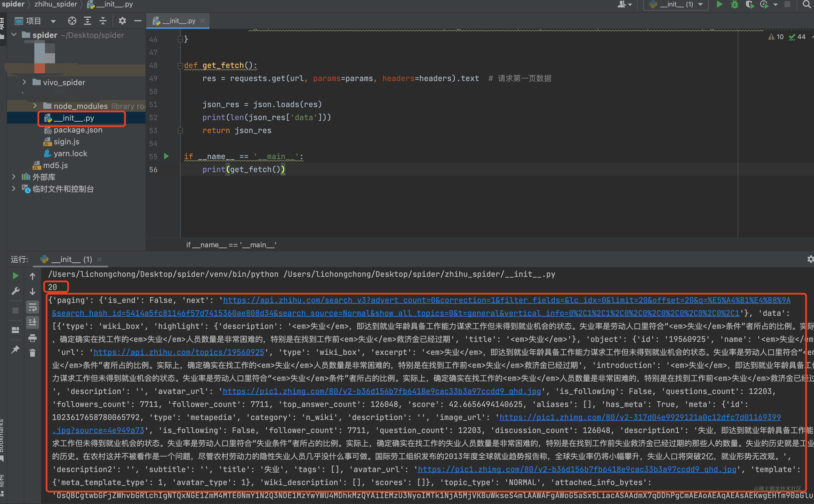The width and height of the screenshot is (814, 504).
Task: Click the fold marker at line 53
Action: (x=180, y=130)
